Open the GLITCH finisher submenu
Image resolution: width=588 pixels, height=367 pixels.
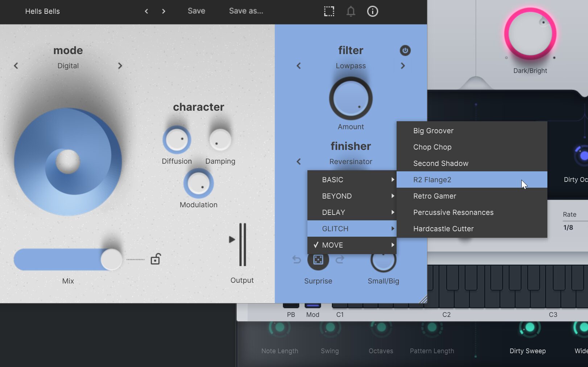352,229
